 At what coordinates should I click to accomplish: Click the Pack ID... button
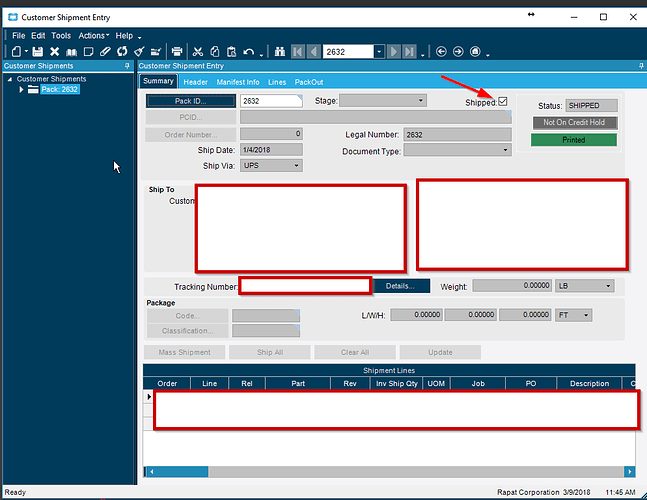(x=191, y=101)
